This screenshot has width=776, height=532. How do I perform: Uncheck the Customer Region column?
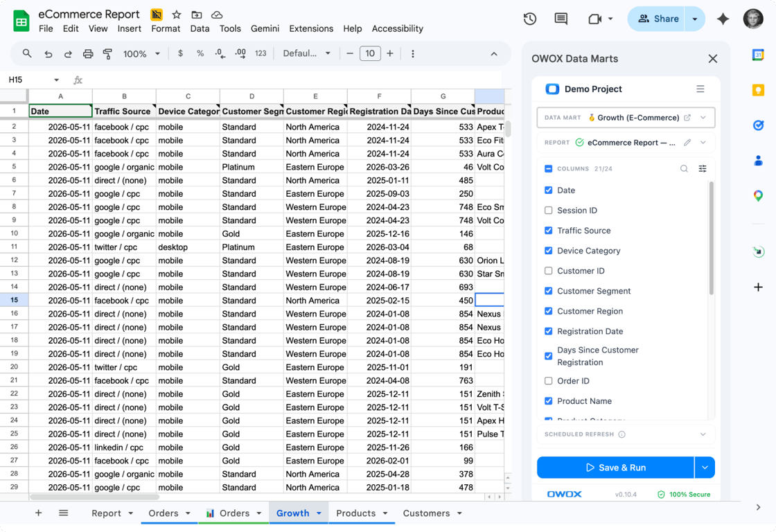tap(548, 311)
